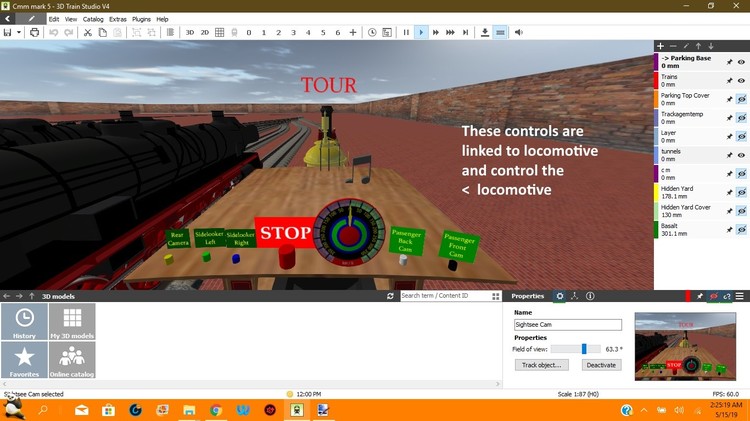The width and height of the screenshot is (750, 421).
Task: Adjust the Field of view slider
Action: pos(576,349)
